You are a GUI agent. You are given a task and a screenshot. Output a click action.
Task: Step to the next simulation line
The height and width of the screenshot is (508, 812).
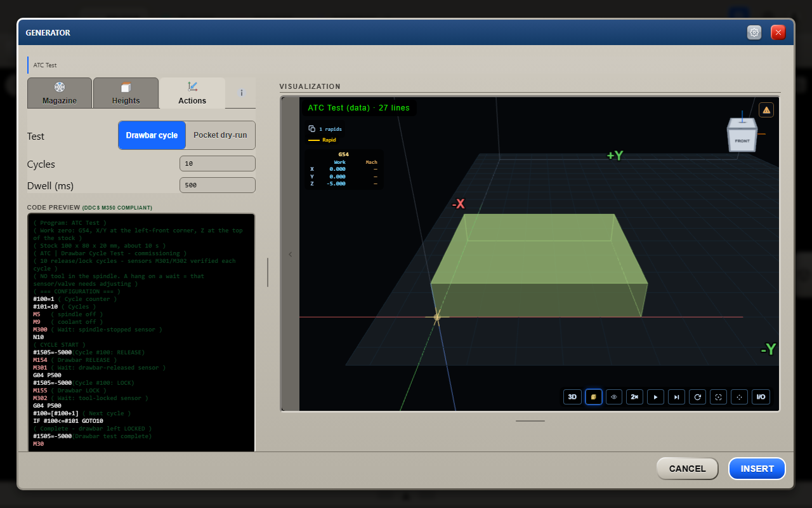677,397
